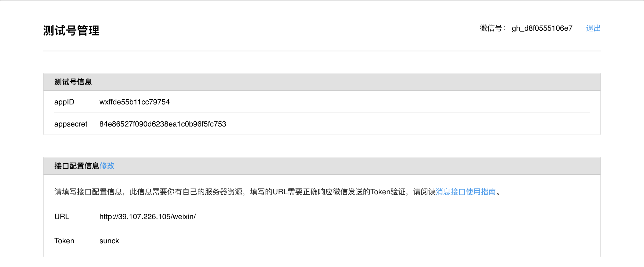Click the divider line below the page title

coord(323,50)
